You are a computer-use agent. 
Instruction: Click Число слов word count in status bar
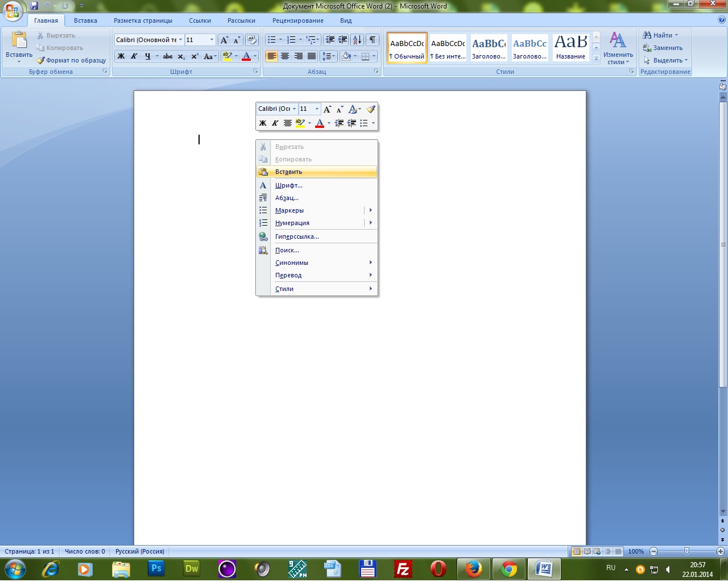click(85, 551)
